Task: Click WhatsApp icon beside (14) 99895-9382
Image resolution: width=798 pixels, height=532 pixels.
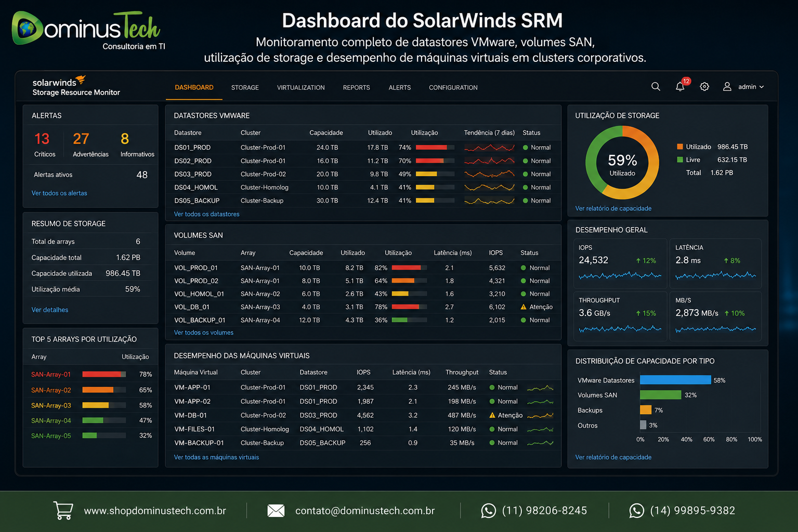Action: [637, 511]
